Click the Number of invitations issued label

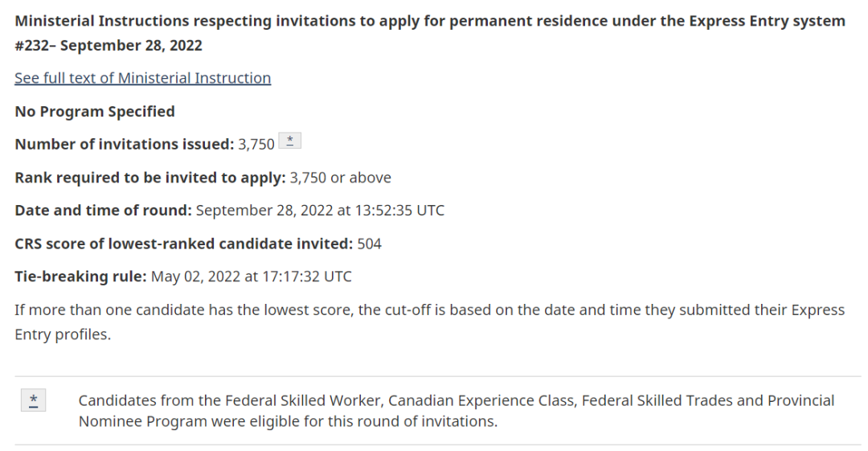click(x=125, y=144)
